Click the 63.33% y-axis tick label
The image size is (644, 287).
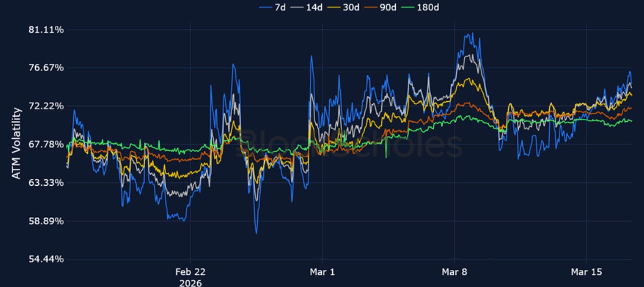47,183
